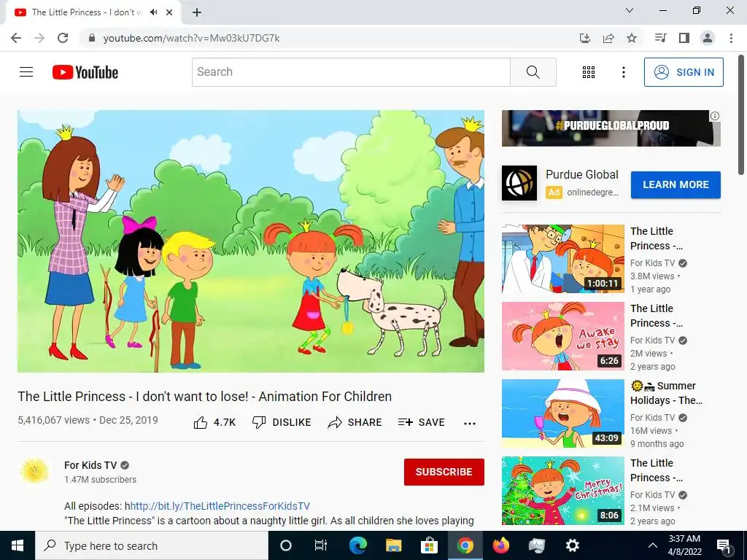The width and height of the screenshot is (747, 560).
Task: Expand the tab search chevron
Action: pos(630,10)
